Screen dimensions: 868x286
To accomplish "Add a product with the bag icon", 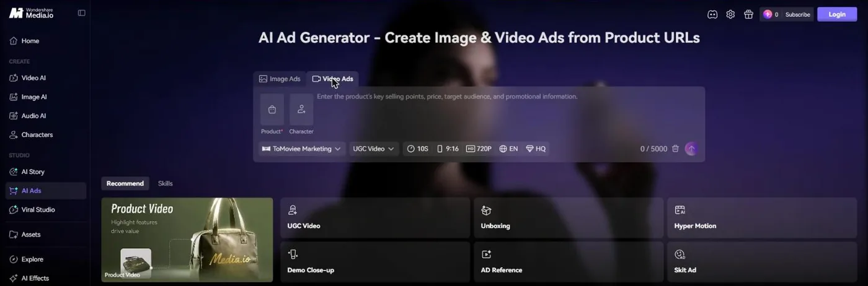I will 272,110.
